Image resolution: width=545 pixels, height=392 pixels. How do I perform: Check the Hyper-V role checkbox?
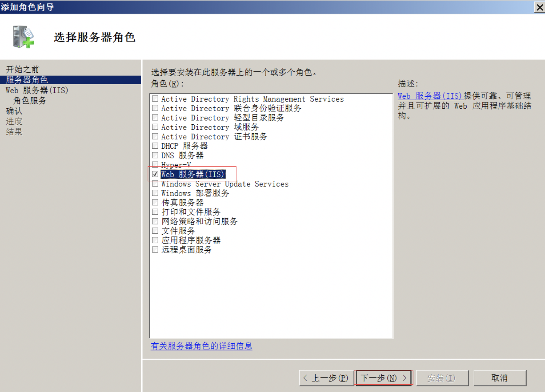pyautogui.click(x=155, y=165)
